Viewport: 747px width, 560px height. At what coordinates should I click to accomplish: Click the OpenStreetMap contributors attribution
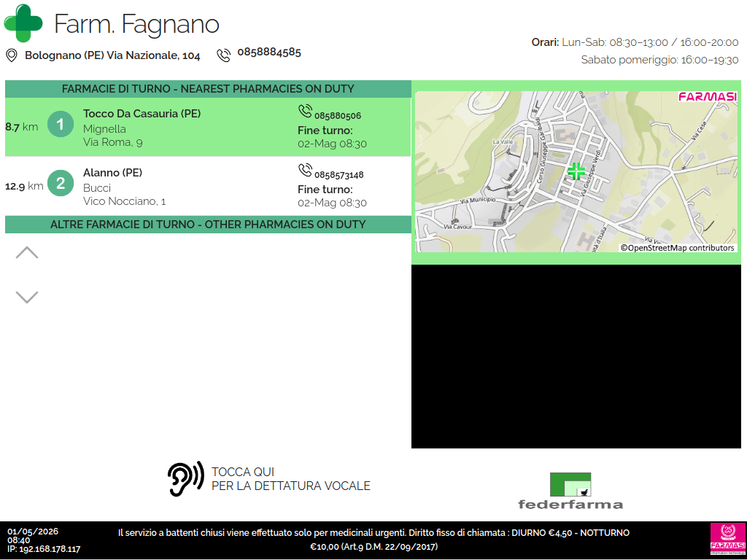coord(677,248)
